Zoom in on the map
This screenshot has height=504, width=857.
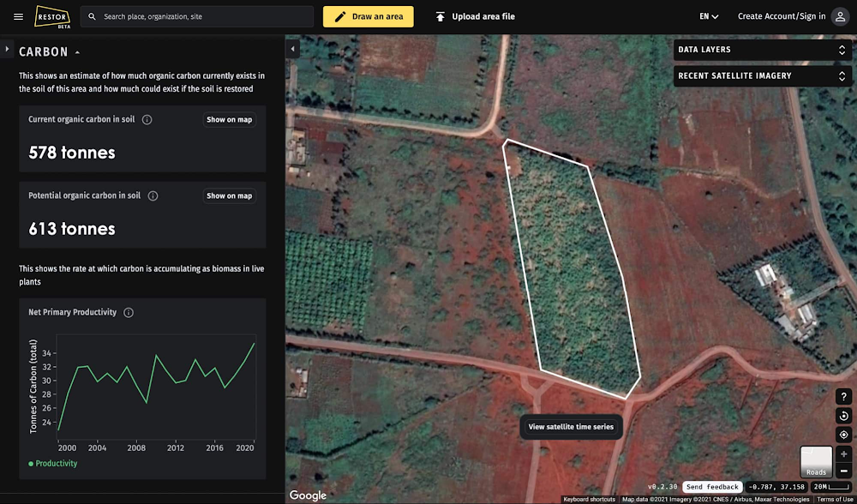(x=843, y=454)
